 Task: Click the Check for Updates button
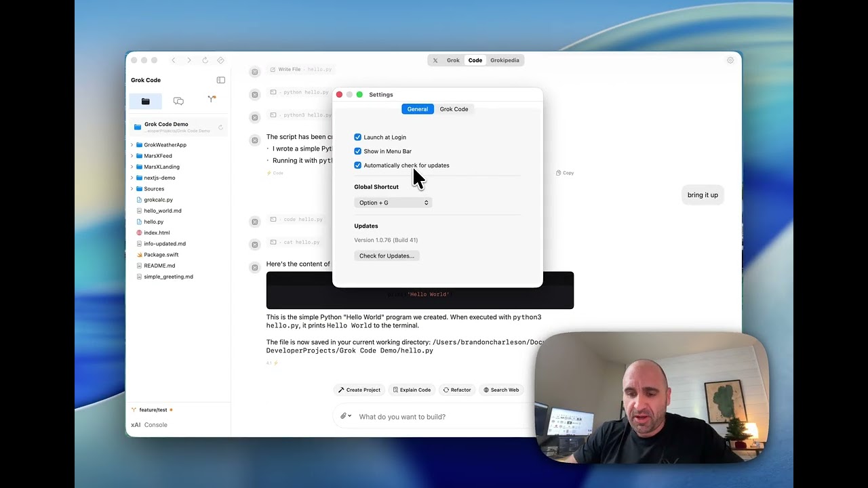tap(387, 256)
